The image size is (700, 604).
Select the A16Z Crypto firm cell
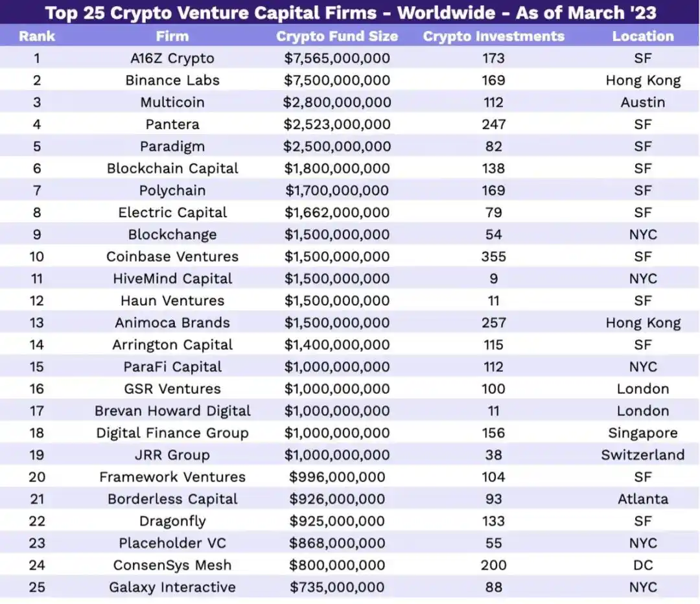tap(172, 58)
